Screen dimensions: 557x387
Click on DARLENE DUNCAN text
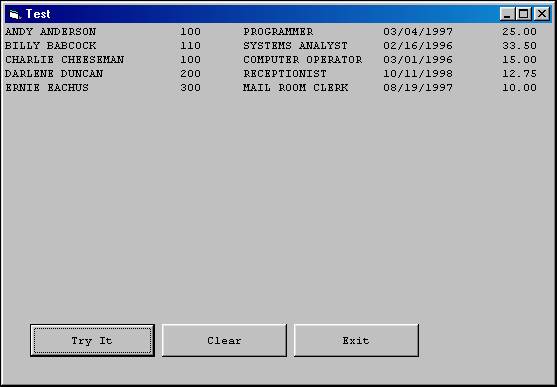point(54,74)
